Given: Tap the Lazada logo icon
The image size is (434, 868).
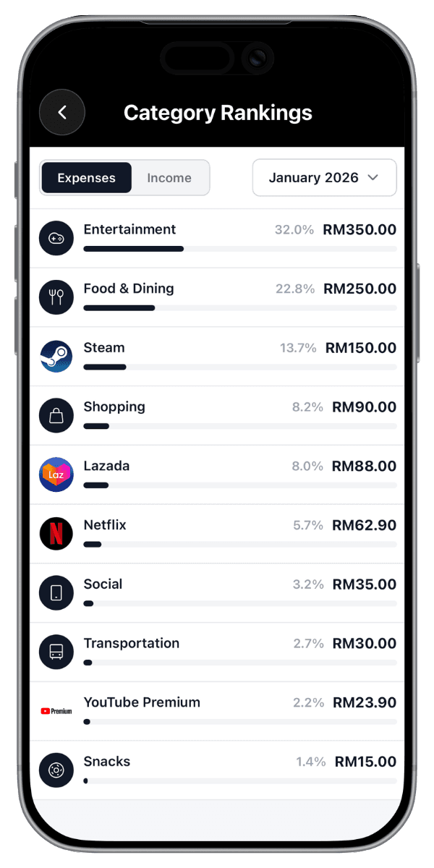Looking at the screenshot, I should tap(56, 475).
